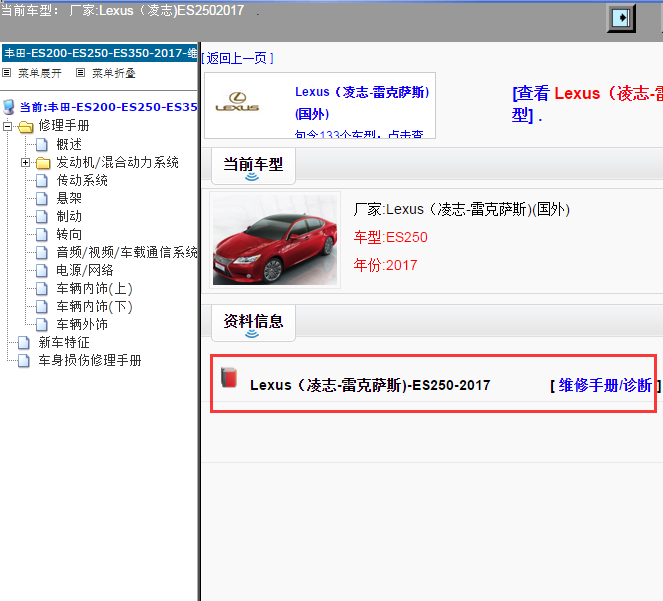Open 概述 tree item
The width and height of the screenshot is (663, 601).
pyautogui.click(x=69, y=145)
